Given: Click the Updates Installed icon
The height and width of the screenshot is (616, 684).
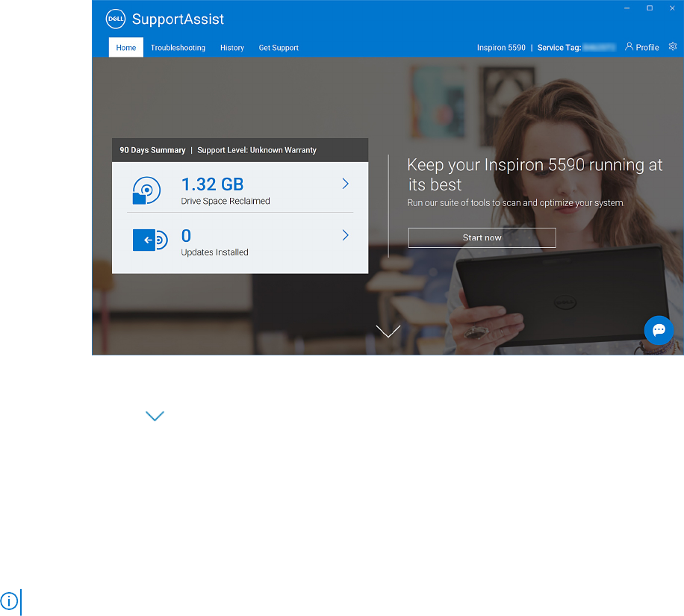Looking at the screenshot, I should pos(150,240).
